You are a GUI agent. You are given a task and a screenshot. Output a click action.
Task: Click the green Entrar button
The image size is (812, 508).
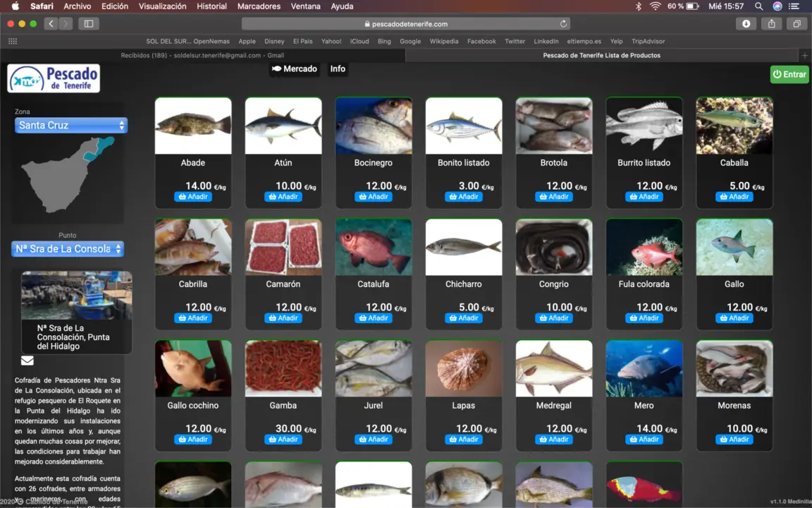click(789, 75)
